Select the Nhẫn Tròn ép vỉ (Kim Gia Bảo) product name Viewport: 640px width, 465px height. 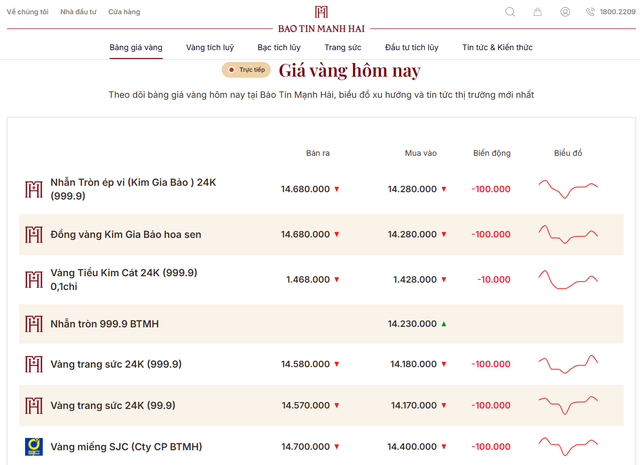pyautogui.click(x=133, y=189)
